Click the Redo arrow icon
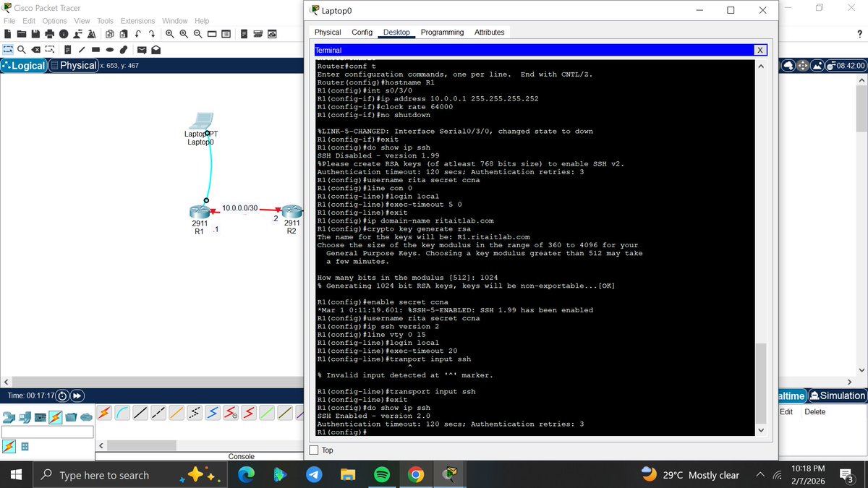Screen dimensions: 868x488 (152, 34)
